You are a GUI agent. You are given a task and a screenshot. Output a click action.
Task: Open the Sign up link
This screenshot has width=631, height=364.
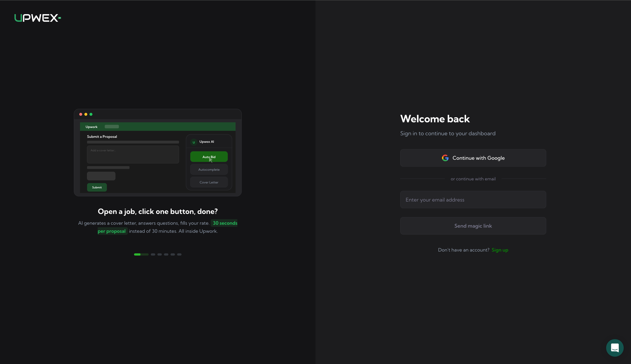500,250
